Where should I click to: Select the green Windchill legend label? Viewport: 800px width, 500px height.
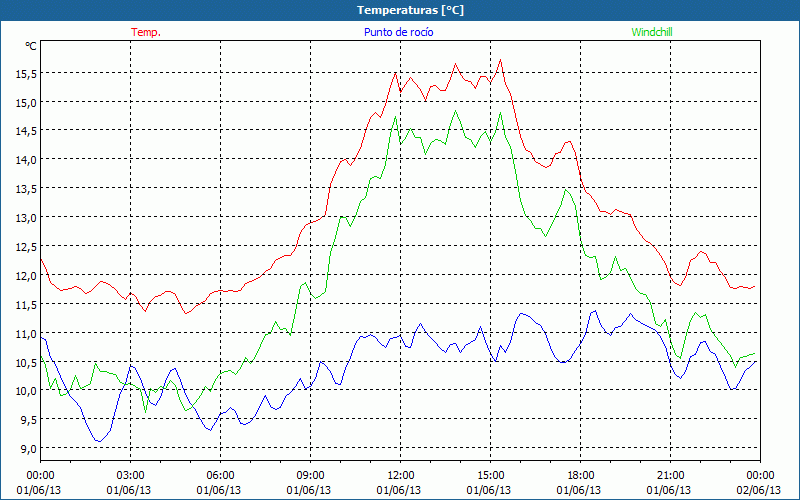[x=652, y=32]
